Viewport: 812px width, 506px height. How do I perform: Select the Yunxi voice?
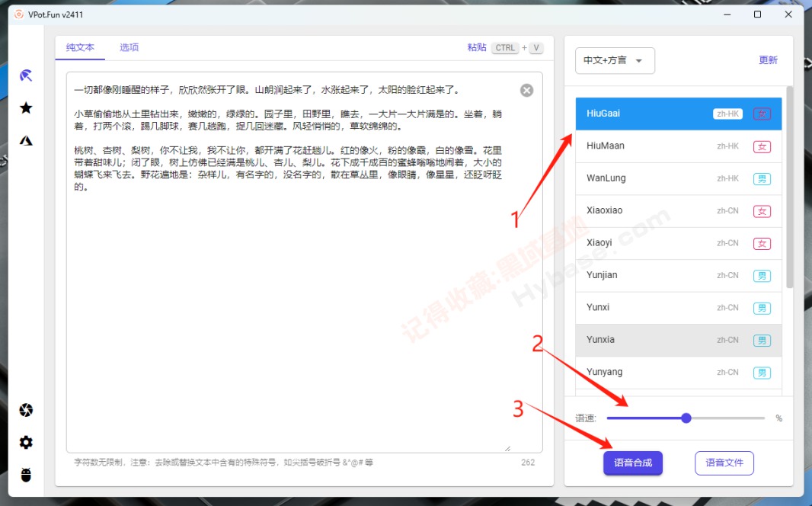pos(679,308)
